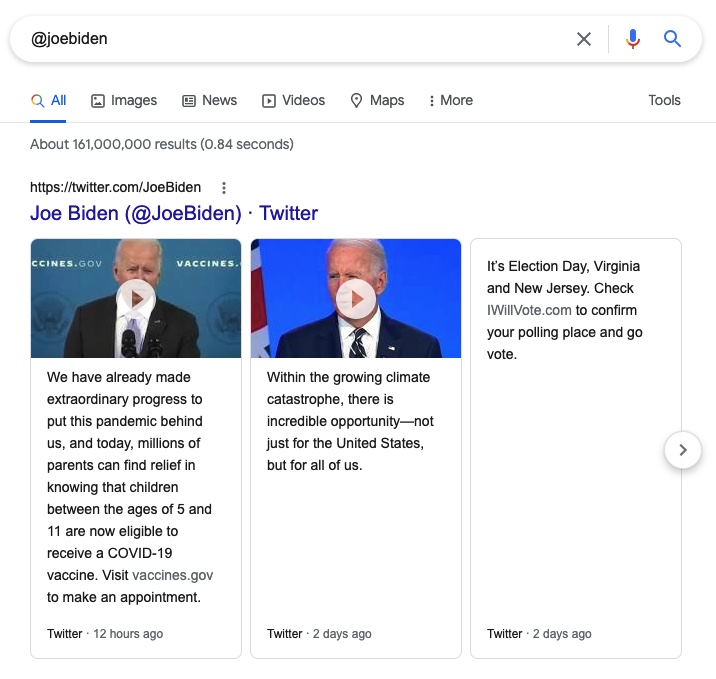
Task: Expand the More search options menu
Action: tap(450, 100)
